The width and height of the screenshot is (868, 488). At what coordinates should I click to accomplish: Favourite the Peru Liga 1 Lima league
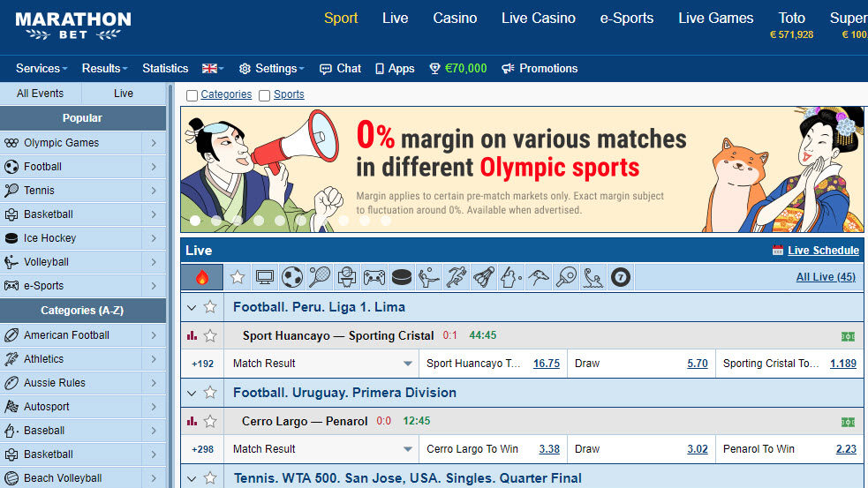(210, 307)
